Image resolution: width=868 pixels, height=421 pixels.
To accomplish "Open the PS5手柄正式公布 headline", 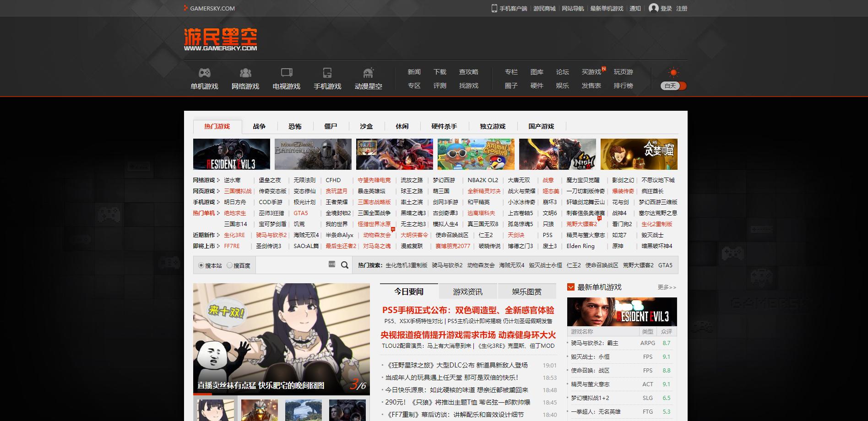I will [468, 310].
